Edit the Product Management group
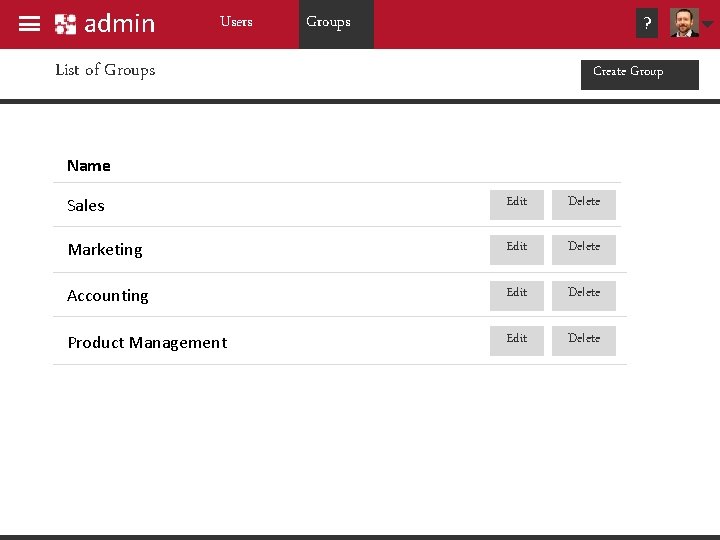Viewport: 720px width, 540px height. pyautogui.click(x=517, y=341)
